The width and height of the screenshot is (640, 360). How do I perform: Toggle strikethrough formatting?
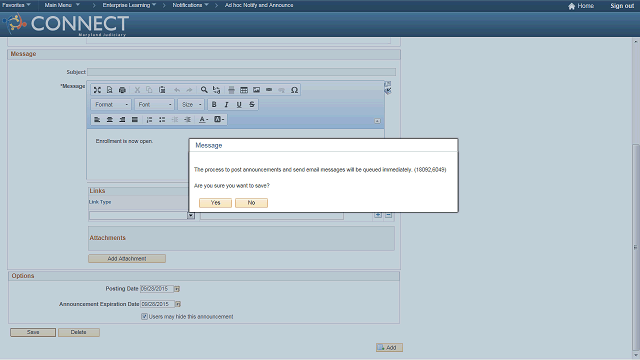[x=252, y=104]
